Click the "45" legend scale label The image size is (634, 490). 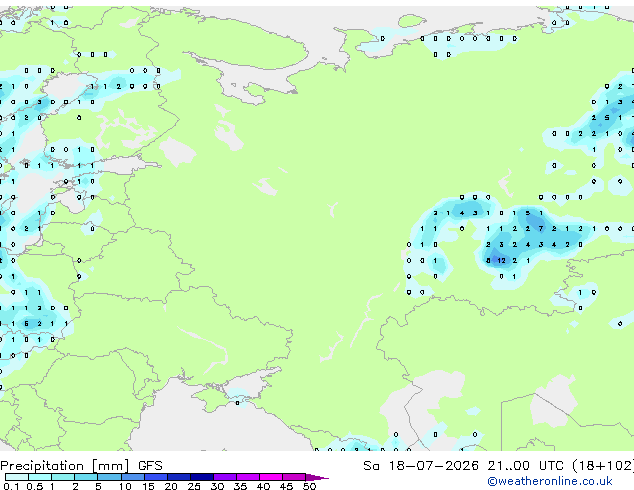[x=286, y=486]
